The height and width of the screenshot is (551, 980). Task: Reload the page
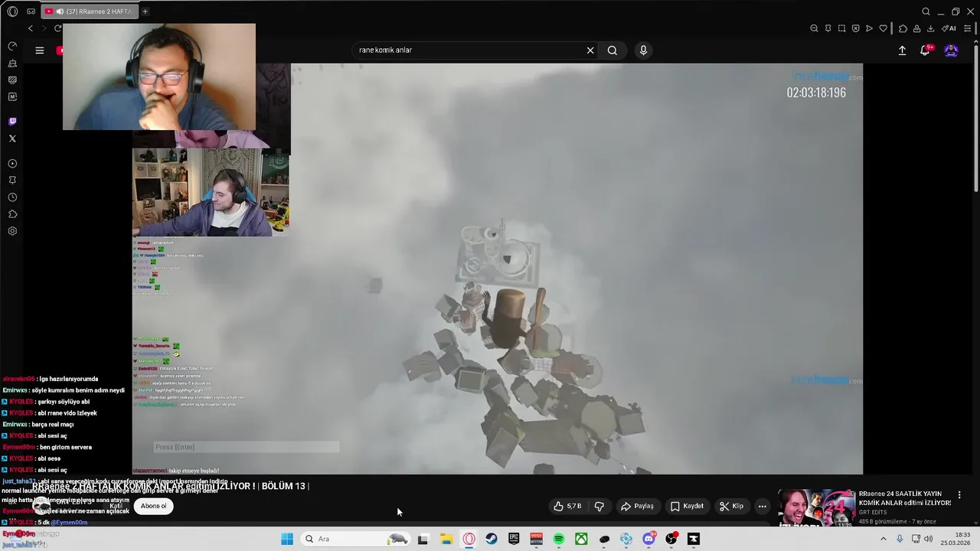pyautogui.click(x=57, y=28)
